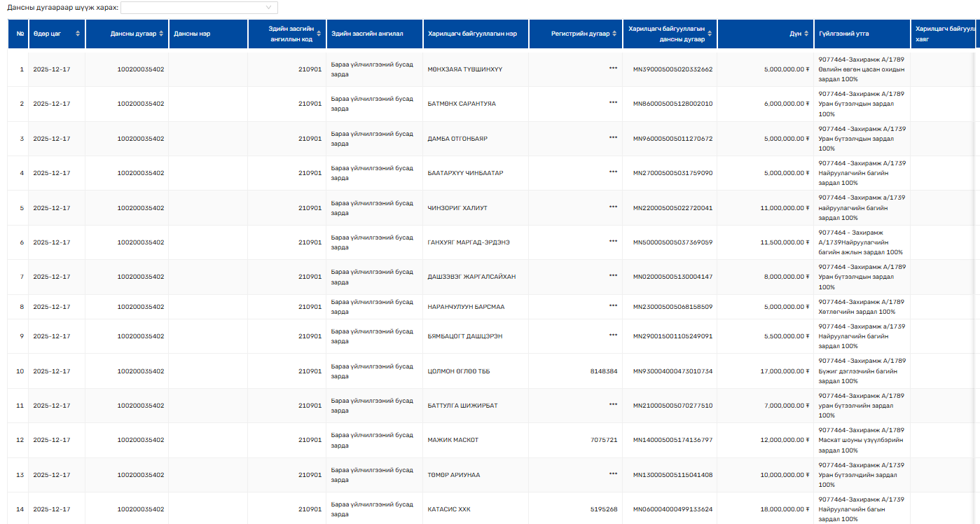Click registration number 8148384

(x=604, y=371)
